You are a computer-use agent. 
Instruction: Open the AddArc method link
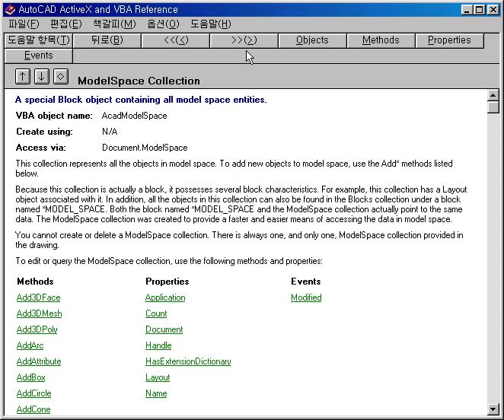point(30,345)
